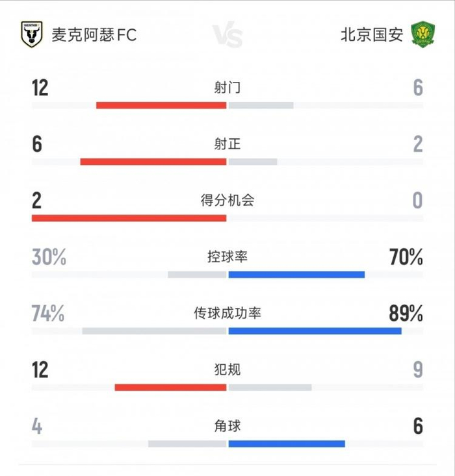Select the 射正 stat label
The width and height of the screenshot is (455, 476).
point(227,144)
